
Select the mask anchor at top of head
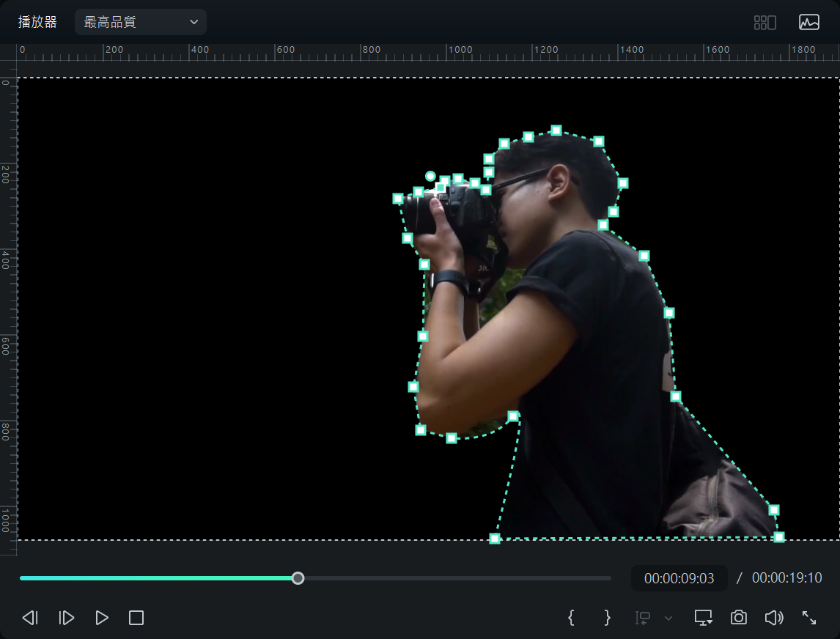click(x=556, y=130)
